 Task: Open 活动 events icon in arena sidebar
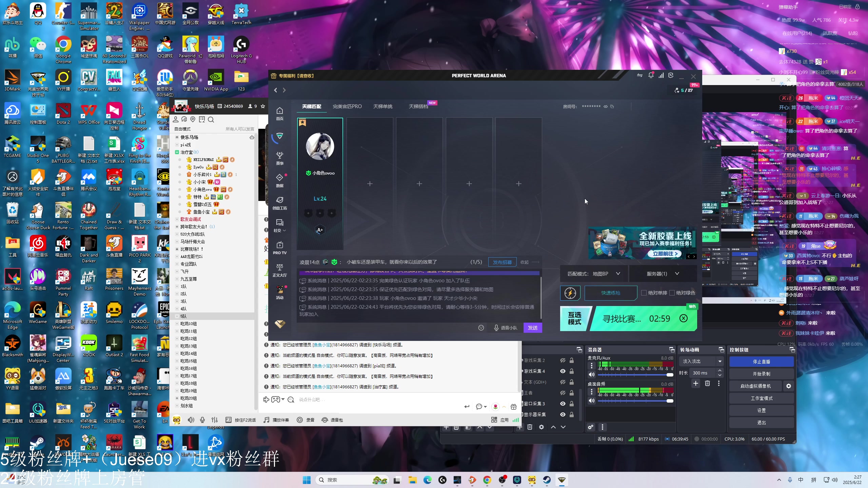(x=280, y=292)
